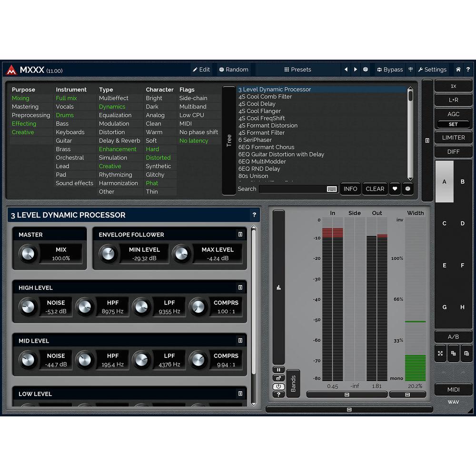Image resolution: width=476 pixels, height=476 pixels.
Task: Click the favorite heart icon beside CLEAR
Action: [x=395, y=189]
